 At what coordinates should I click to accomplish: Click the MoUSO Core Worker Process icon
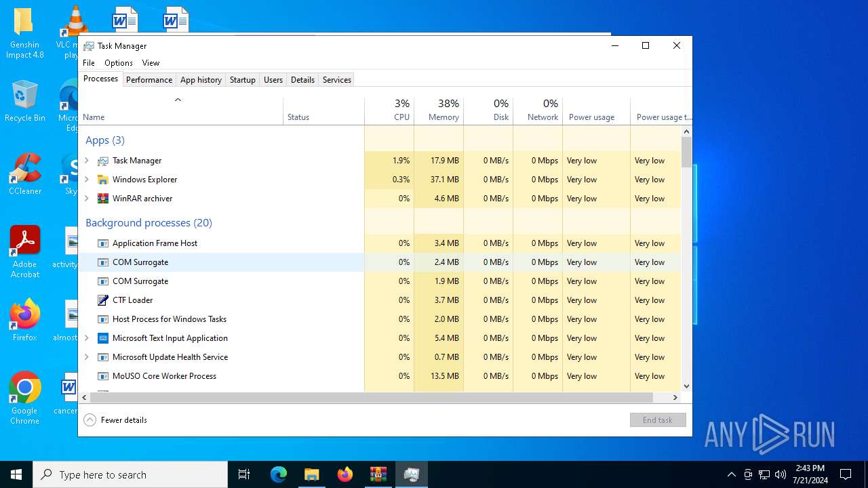click(x=103, y=376)
